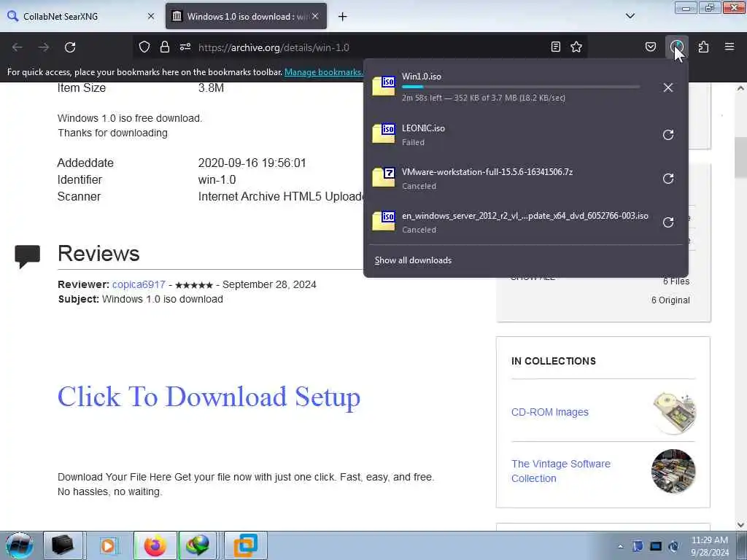Close the Windows 1.0 iso download tab
Screen dimensions: 747x560
point(315,16)
